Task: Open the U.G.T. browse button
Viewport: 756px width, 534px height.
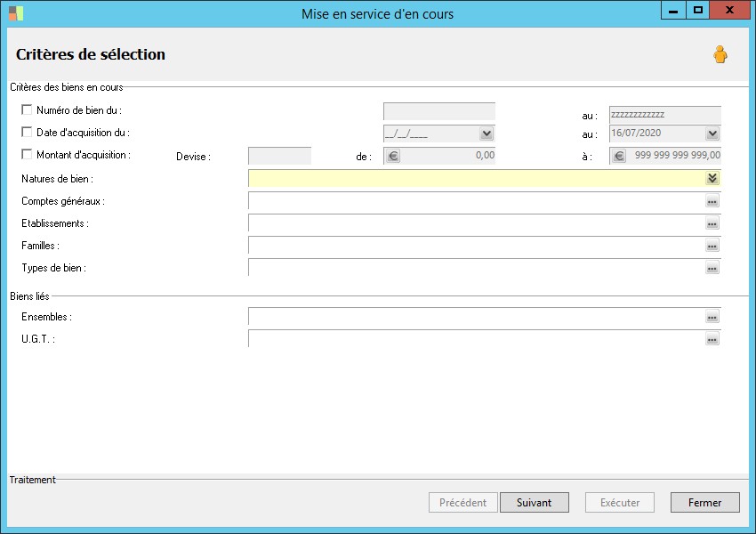Action: (x=712, y=339)
